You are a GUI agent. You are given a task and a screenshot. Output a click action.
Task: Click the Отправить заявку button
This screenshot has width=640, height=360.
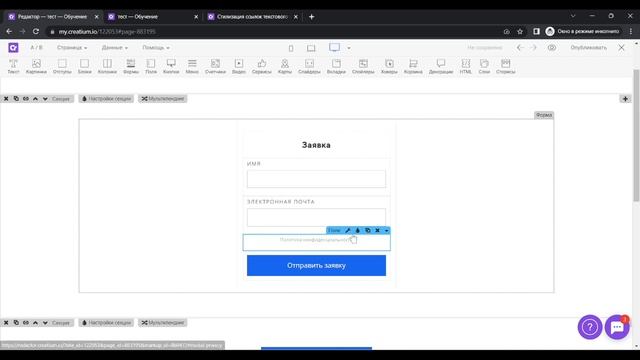(316, 265)
